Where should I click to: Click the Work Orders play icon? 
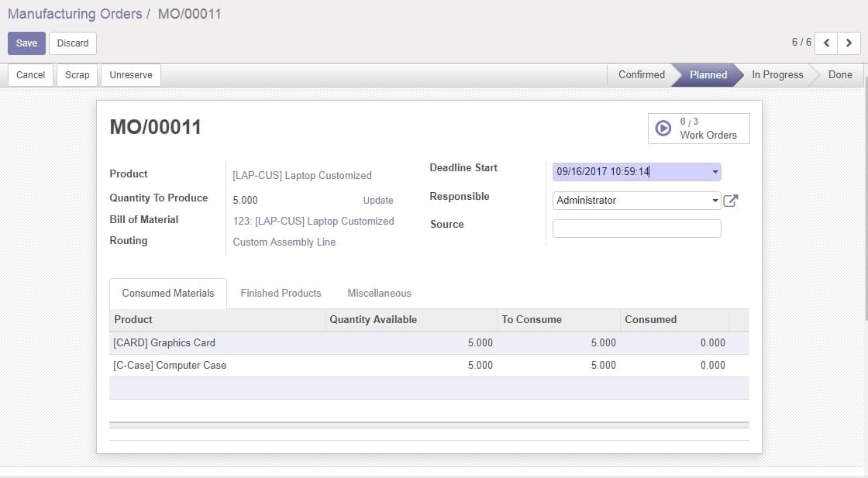tap(663, 129)
